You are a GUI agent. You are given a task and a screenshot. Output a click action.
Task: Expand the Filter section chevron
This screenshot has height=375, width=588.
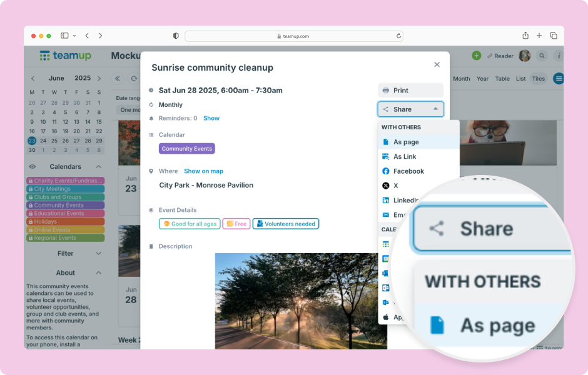tap(99, 253)
